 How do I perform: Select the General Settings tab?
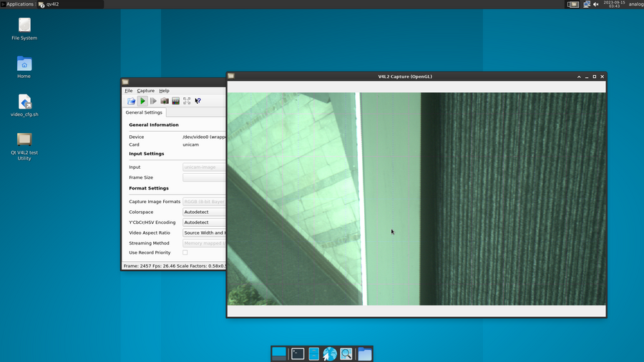click(144, 112)
